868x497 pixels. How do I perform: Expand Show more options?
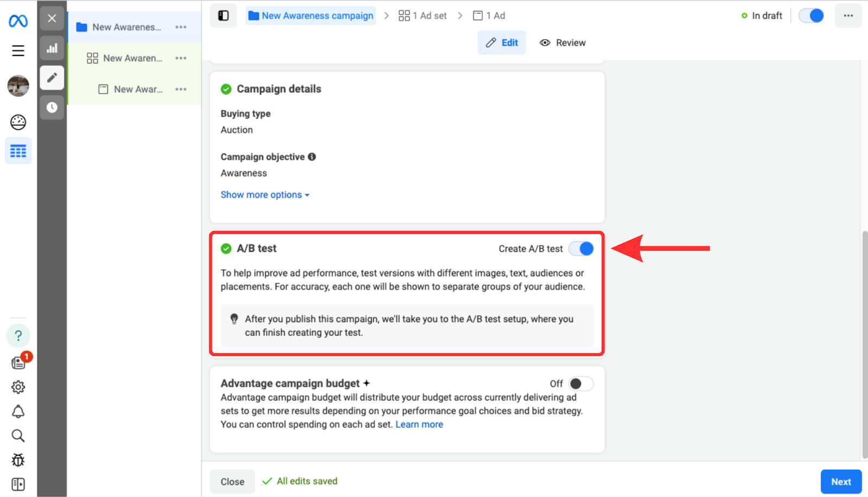(265, 195)
